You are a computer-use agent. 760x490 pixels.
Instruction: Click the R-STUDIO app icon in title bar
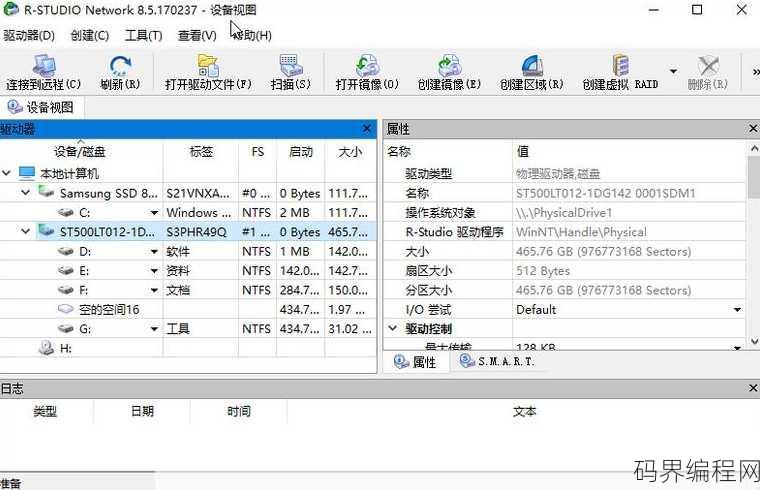click(11, 9)
